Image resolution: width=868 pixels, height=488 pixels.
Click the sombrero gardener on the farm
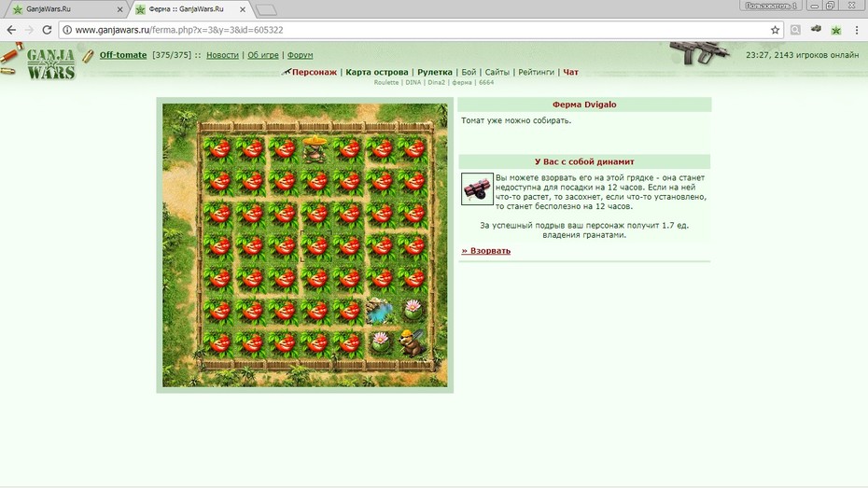point(315,148)
